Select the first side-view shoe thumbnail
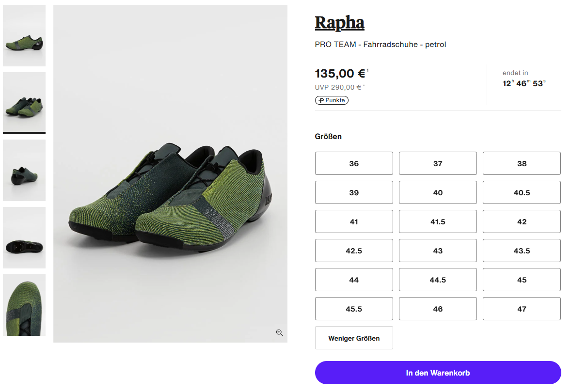571x392 pixels. pyautogui.click(x=24, y=36)
